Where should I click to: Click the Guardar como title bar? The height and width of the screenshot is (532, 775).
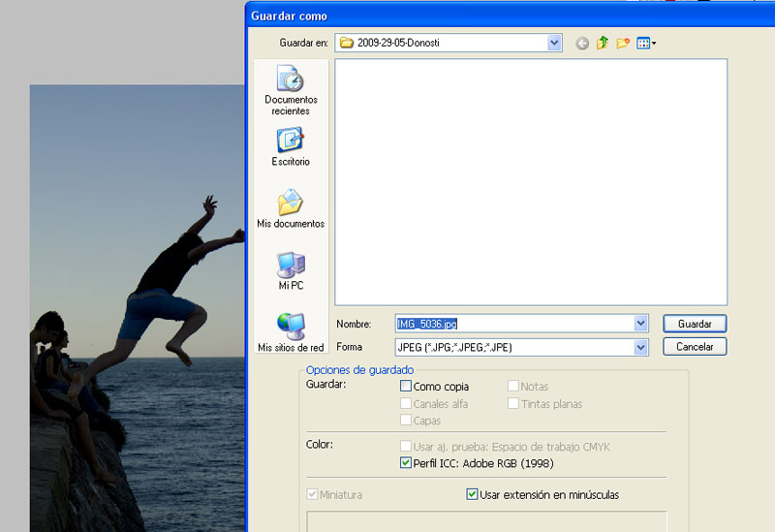click(511, 16)
